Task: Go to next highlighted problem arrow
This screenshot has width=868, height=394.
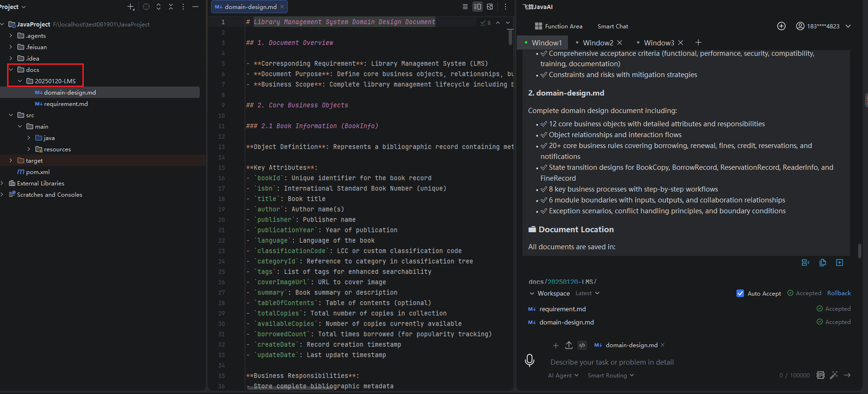Action: coord(508,23)
